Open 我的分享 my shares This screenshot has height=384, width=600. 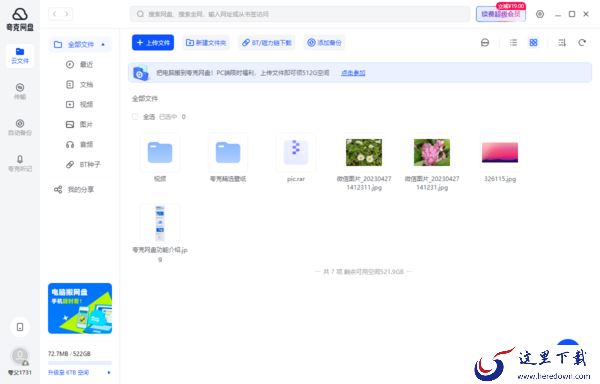74,189
